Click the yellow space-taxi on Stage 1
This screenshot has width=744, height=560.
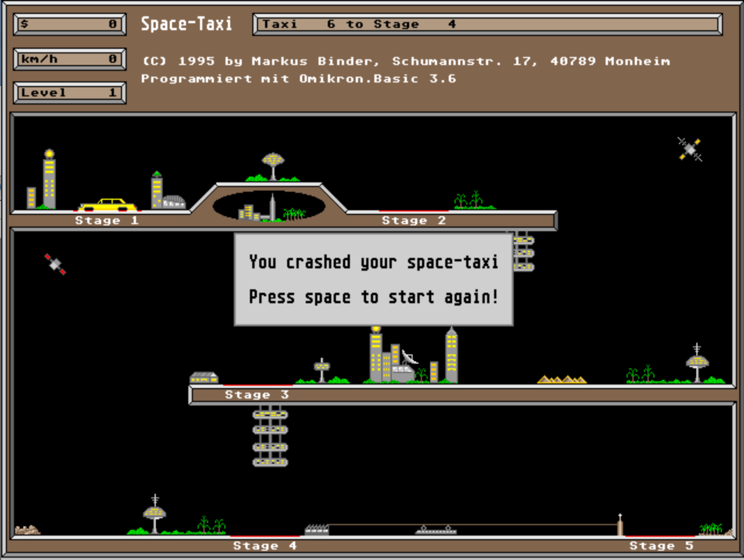click(108, 204)
